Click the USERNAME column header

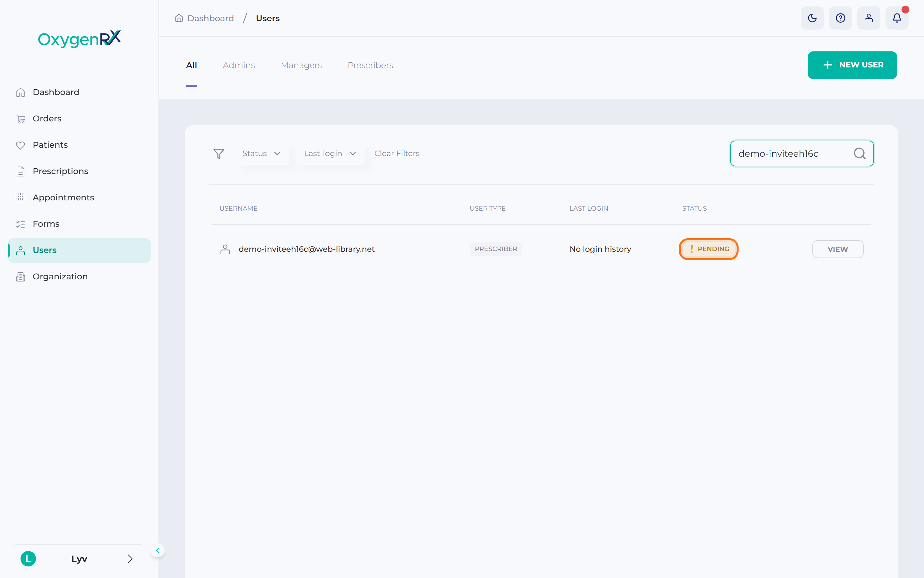[x=239, y=209]
